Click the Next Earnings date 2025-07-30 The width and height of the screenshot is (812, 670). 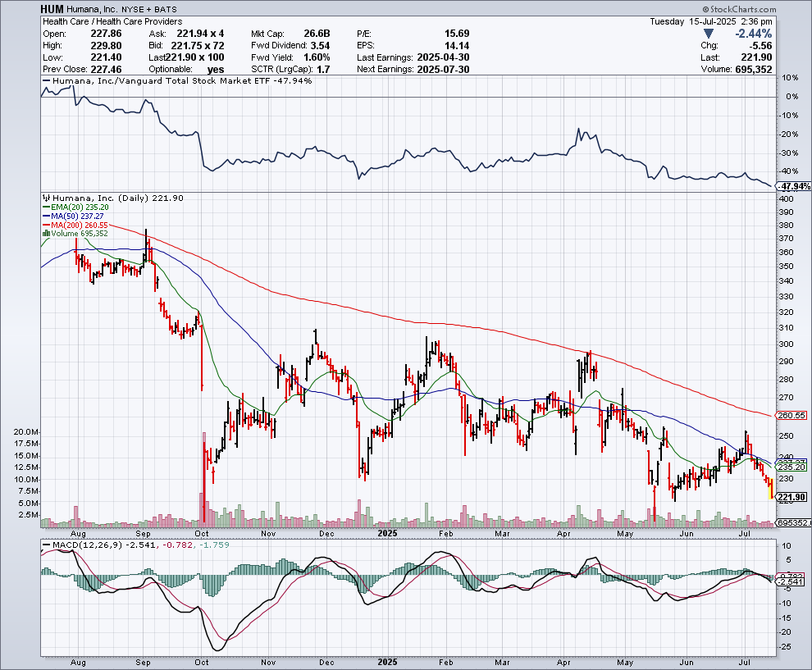443,70
